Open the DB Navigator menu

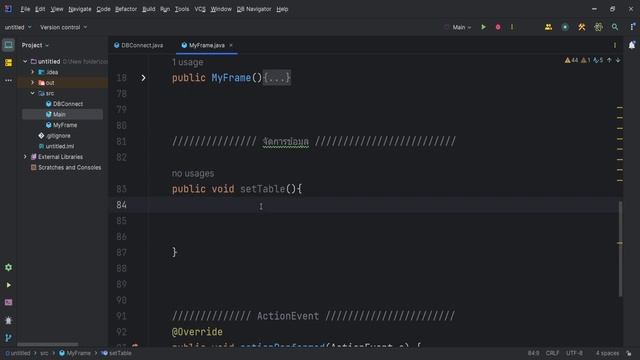tap(254, 9)
